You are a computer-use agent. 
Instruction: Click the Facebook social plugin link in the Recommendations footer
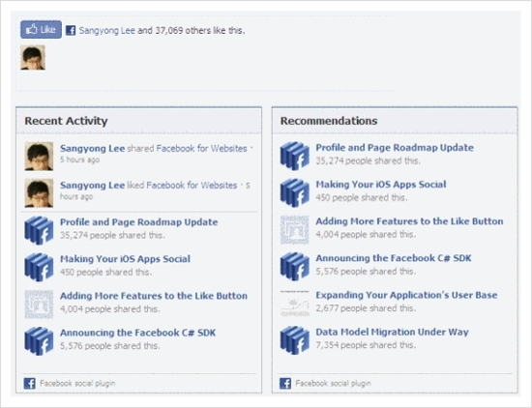(x=333, y=383)
